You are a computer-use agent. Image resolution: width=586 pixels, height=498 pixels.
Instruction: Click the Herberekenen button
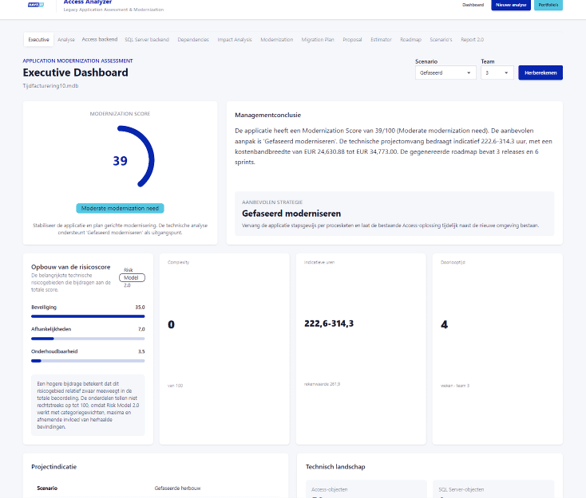(540, 73)
